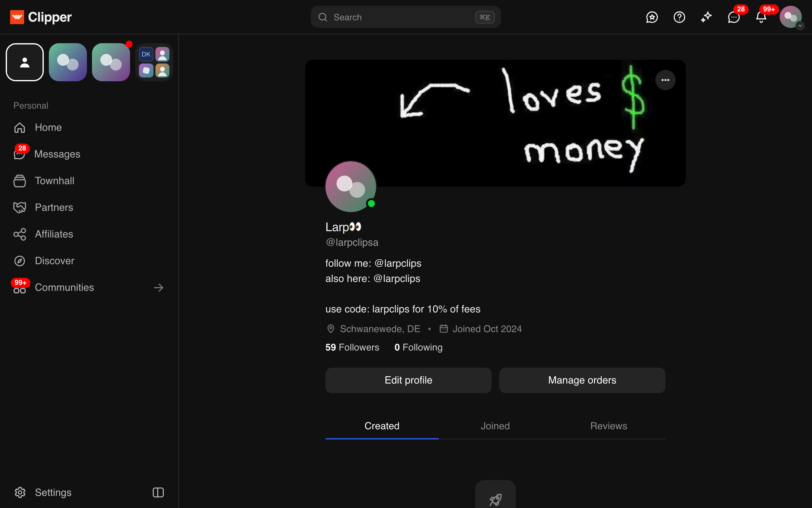The height and width of the screenshot is (508, 812).
Task: Open Affiliates in sidebar
Action: (89, 234)
